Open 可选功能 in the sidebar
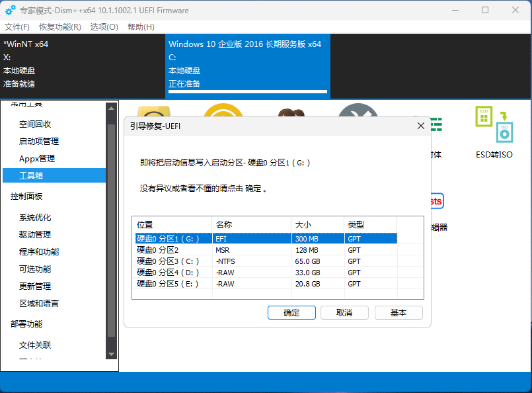 click(x=35, y=269)
